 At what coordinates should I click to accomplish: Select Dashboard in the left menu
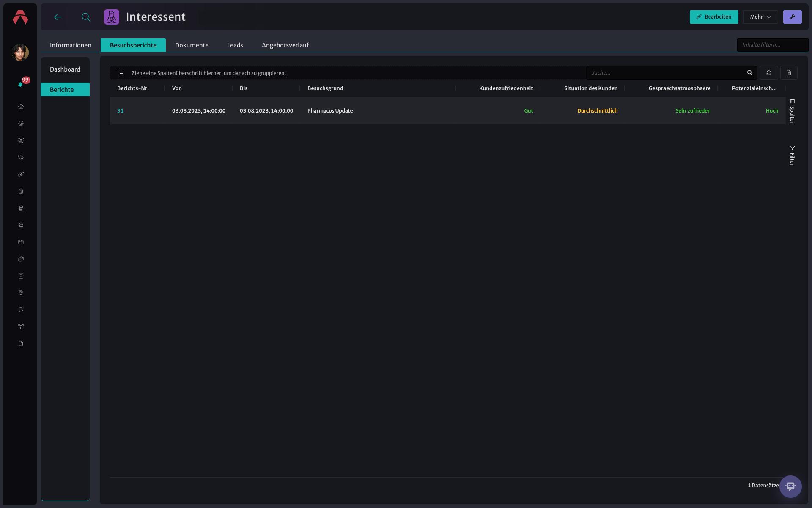[65, 69]
